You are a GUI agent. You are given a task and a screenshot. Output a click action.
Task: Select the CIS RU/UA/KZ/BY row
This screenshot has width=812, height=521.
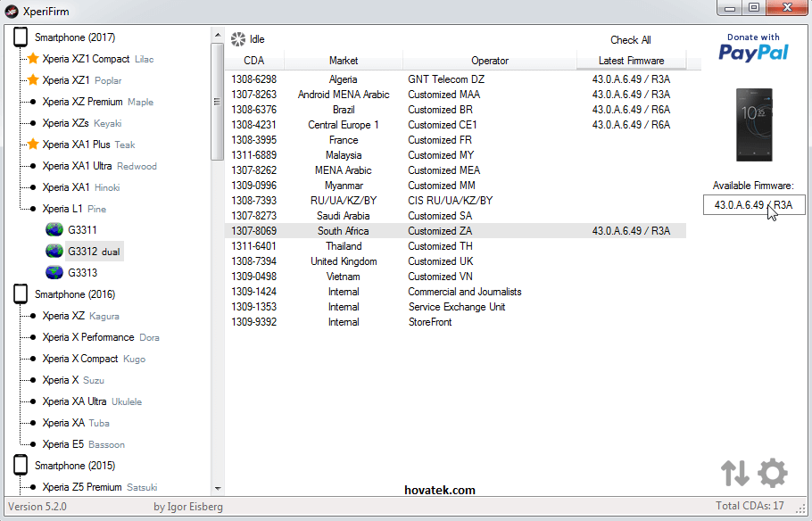tap(456, 201)
